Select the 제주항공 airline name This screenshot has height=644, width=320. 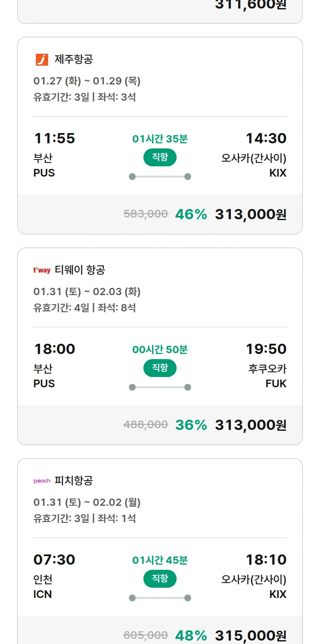[x=74, y=59]
